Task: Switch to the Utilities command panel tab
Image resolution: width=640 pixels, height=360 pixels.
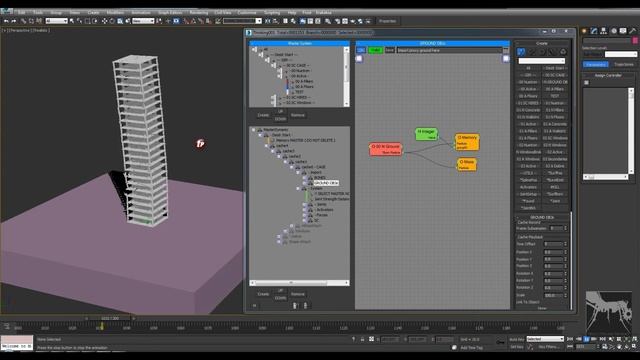Action: 633,31
